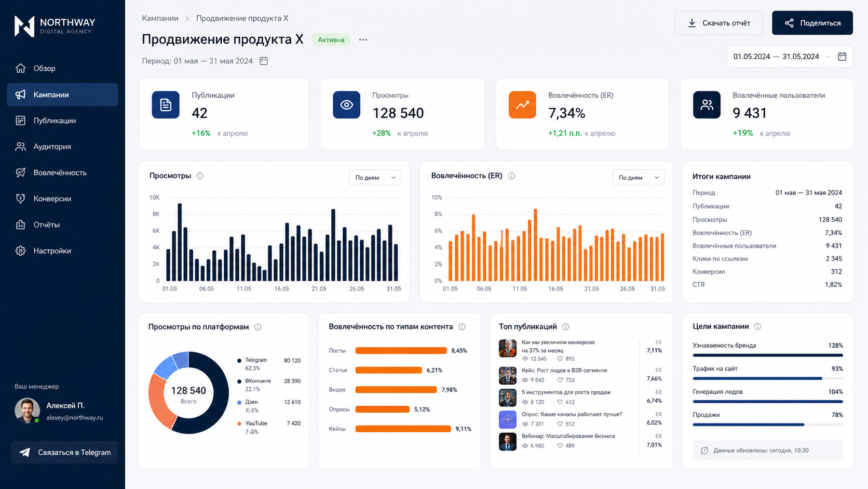Screen dimensions: 868x489
Task: Click info icon next to Просмотры по платформам
Action: (258, 327)
